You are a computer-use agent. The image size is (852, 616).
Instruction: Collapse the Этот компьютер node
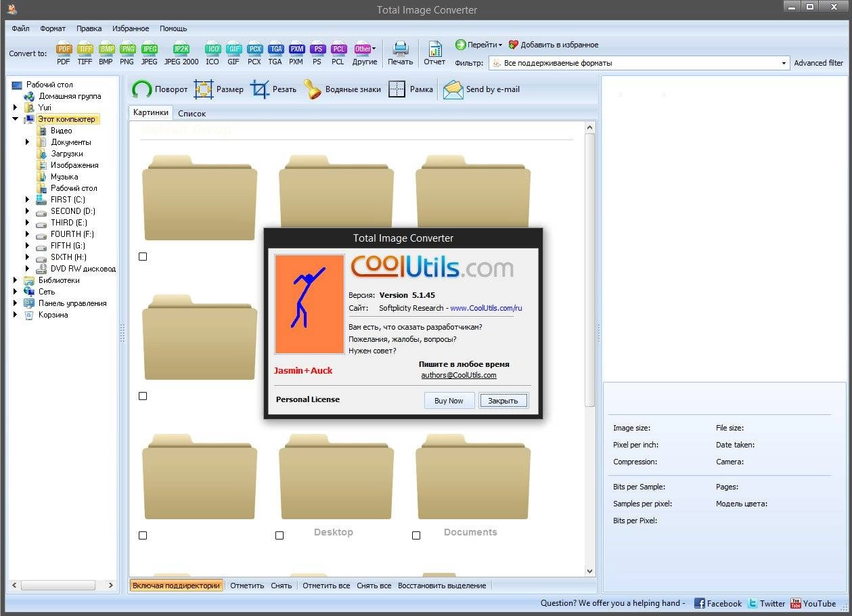16,119
